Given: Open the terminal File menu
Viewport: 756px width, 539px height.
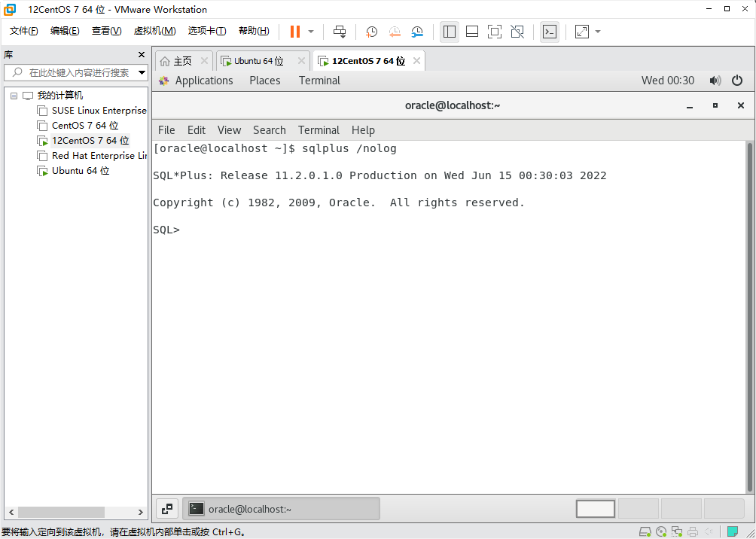Looking at the screenshot, I should click(166, 130).
